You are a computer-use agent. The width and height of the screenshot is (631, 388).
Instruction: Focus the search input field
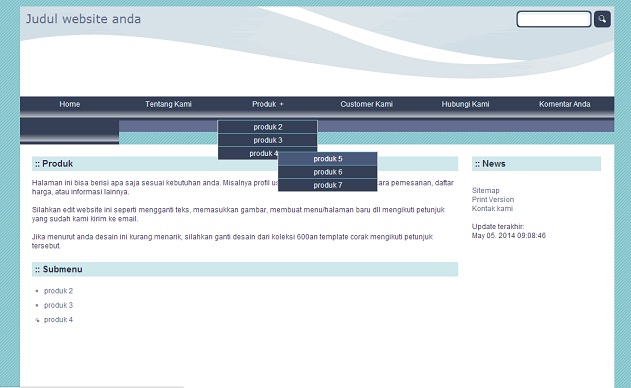(554, 19)
